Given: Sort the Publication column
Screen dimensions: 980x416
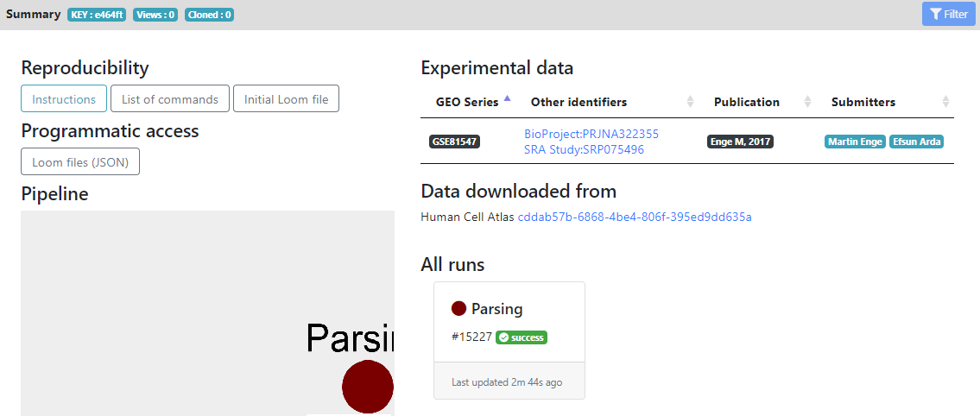Looking at the screenshot, I should 807,102.
